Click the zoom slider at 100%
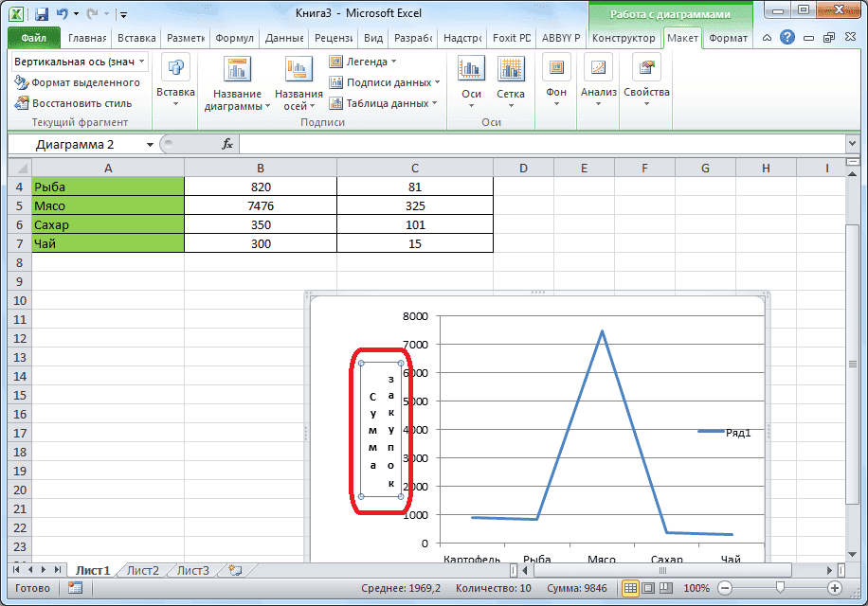The height and width of the screenshot is (606, 868). tap(779, 587)
